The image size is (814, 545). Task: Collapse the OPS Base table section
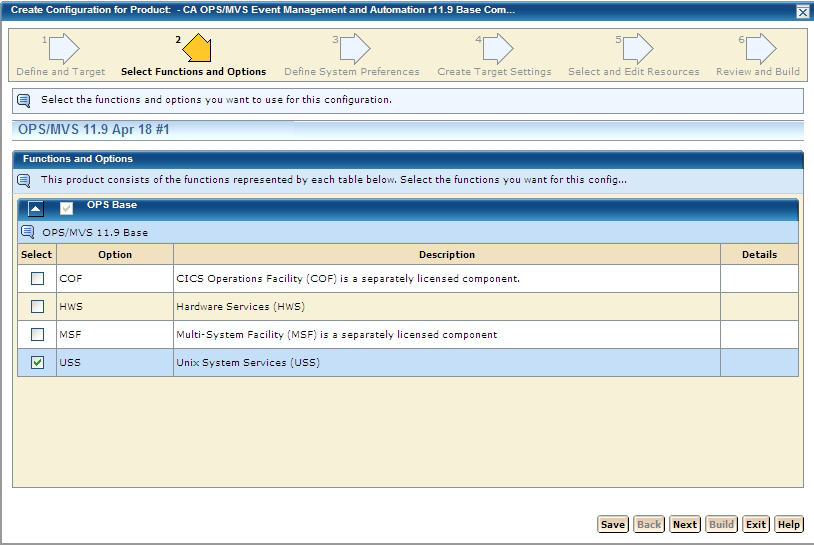click(35, 209)
